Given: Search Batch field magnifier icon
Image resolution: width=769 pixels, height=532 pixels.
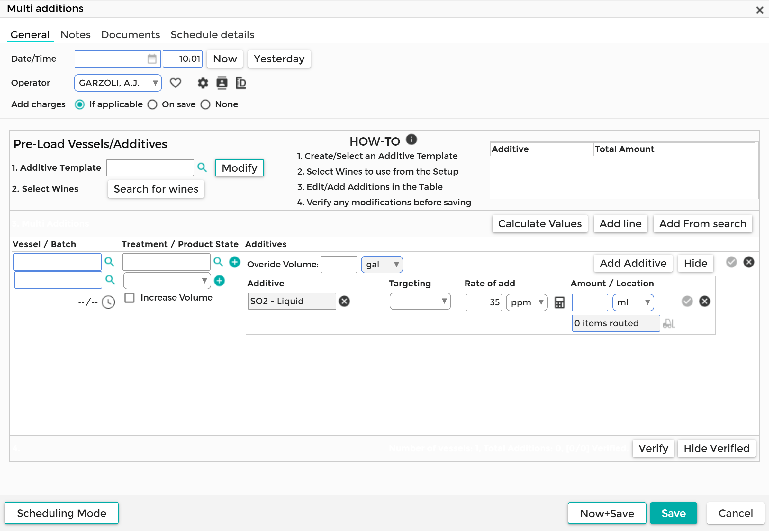Looking at the screenshot, I should click(110, 280).
